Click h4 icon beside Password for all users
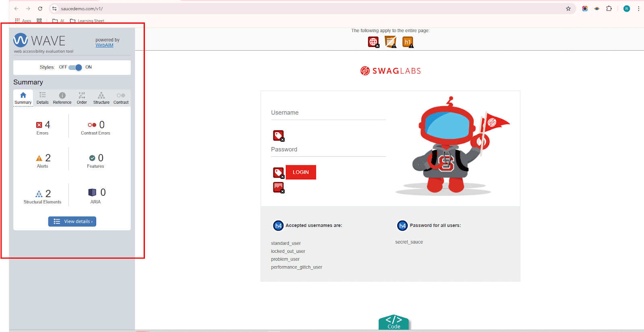Viewport: 644px width, 332px height. pos(402,226)
